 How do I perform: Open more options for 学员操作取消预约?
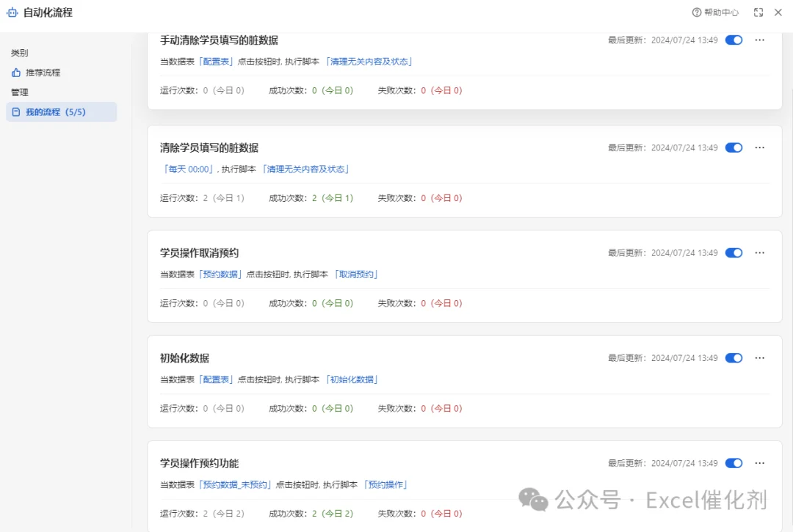pos(760,252)
